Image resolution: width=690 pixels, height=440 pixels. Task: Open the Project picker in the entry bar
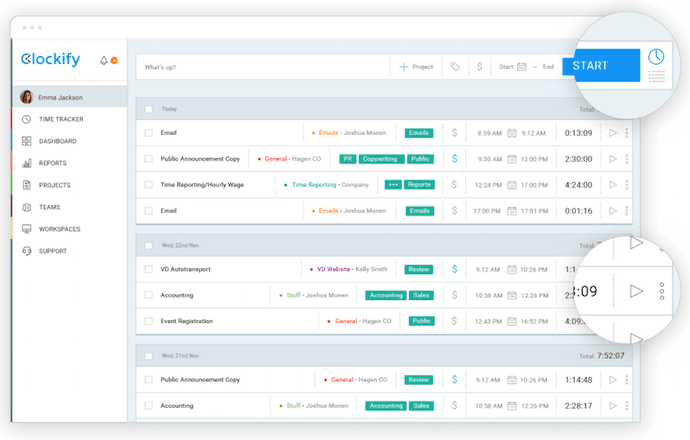(x=416, y=67)
